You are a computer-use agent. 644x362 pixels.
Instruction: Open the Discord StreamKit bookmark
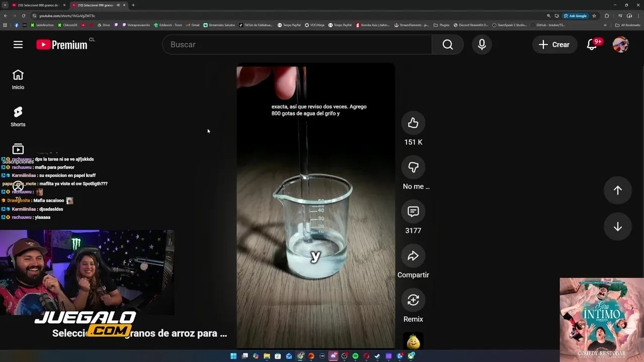click(x=471, y=25)
